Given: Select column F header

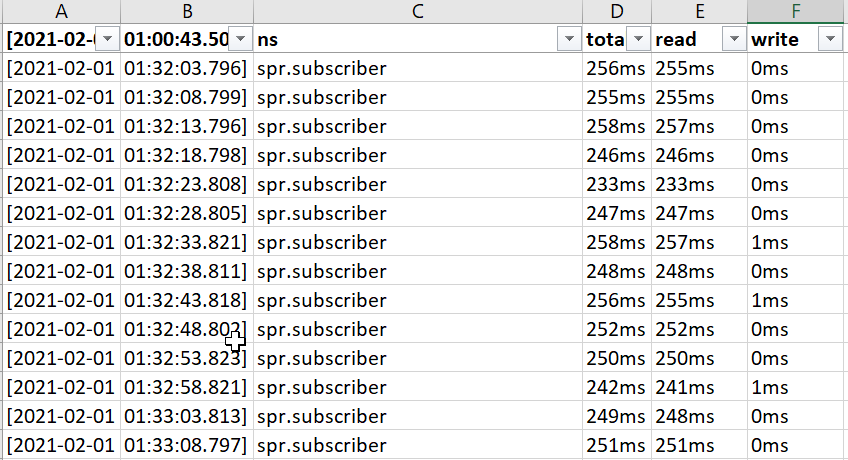Looking at the screenshot, I should tap(797, 11).
